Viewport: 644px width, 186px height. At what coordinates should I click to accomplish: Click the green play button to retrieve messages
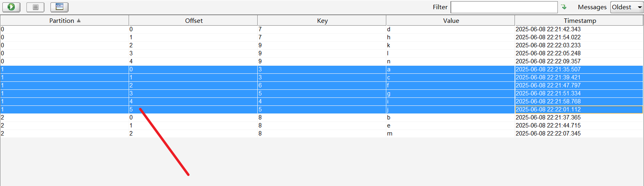[x=11, y=7]
